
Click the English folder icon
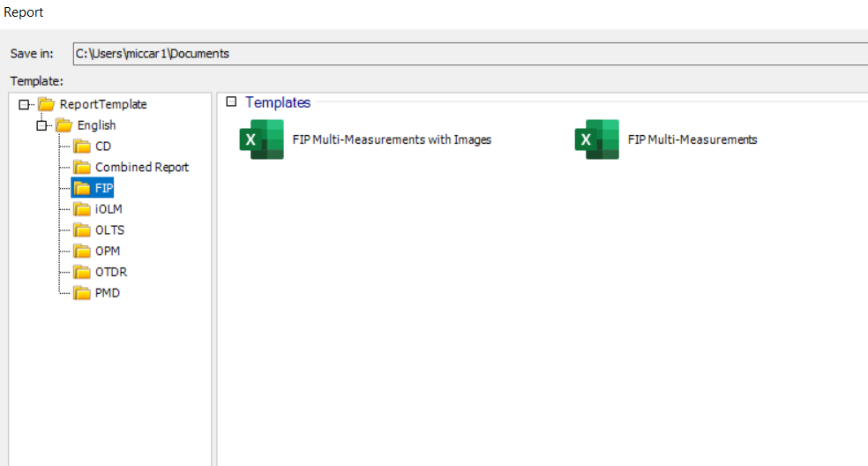(64, 125)
